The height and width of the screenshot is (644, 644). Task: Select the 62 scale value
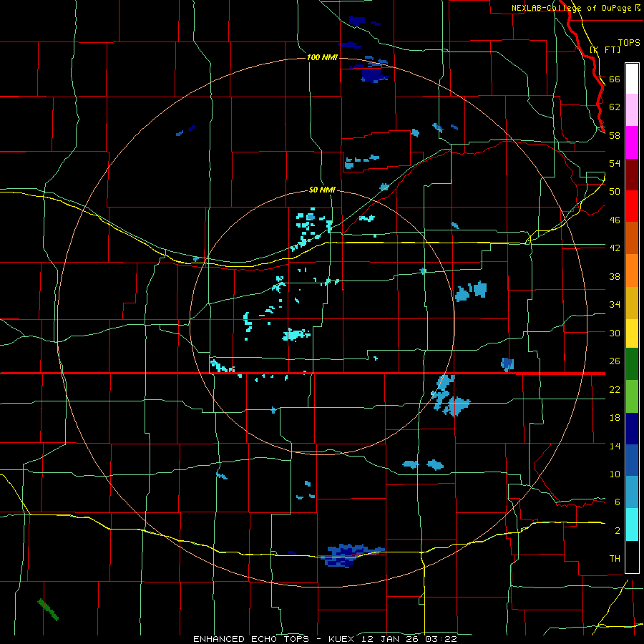pyautogui.click(x=615, y=107)
